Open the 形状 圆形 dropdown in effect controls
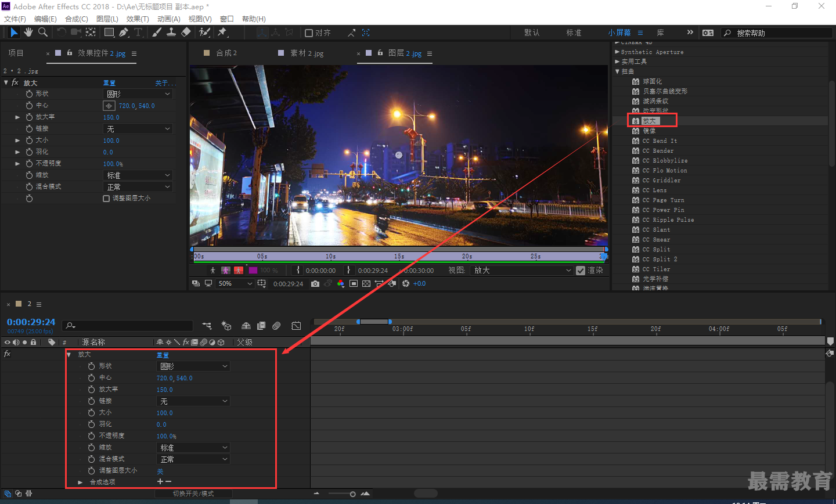The image size is (836, 504). 138,94
